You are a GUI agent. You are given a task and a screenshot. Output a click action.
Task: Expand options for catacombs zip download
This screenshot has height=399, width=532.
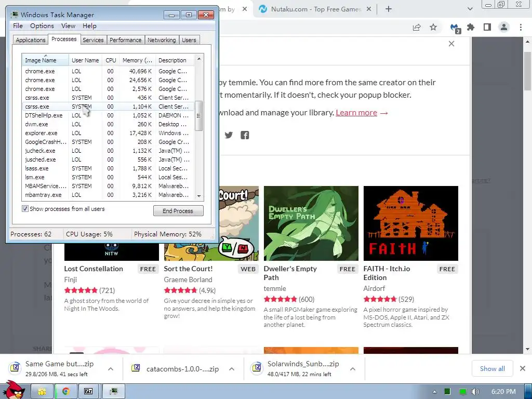[x=232, y=369]
